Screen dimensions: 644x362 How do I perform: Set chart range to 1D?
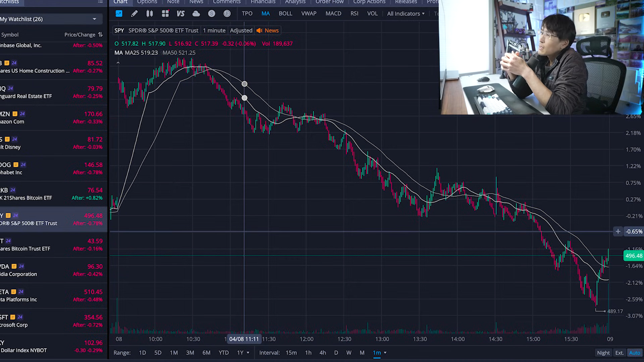[x=142, y=353]
